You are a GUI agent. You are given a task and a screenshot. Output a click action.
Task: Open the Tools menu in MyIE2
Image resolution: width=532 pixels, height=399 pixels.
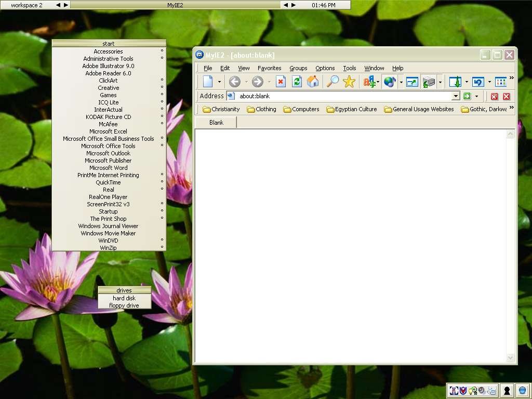[350, 68]
